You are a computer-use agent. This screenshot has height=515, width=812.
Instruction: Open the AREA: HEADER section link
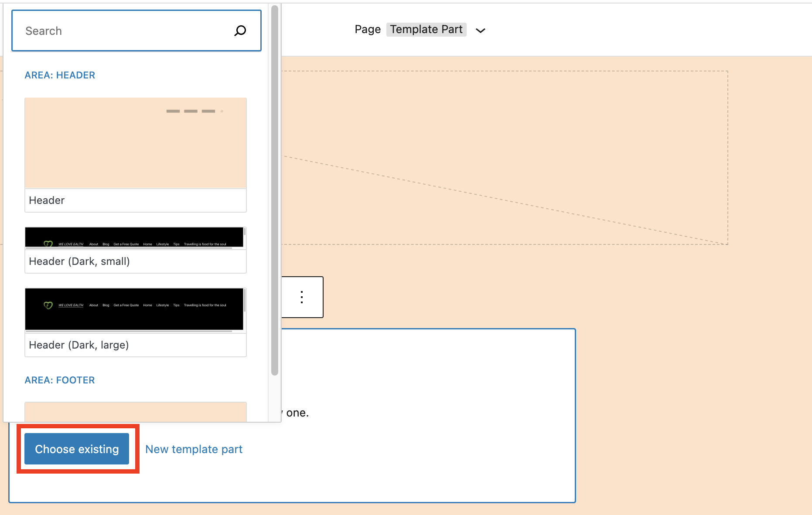click(x=60, y=75)
